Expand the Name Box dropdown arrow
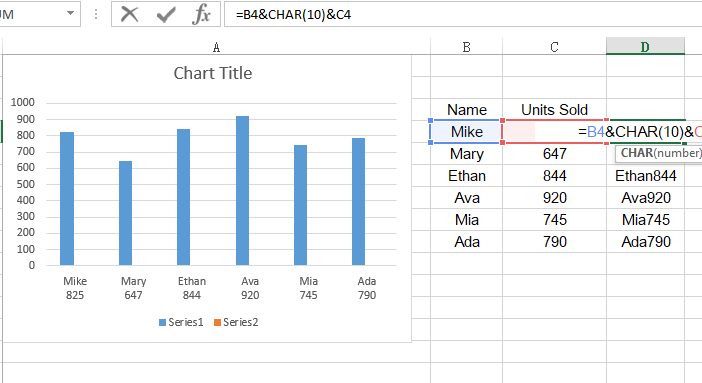Viewport: 702px width, 383px height. coord(70,13)
